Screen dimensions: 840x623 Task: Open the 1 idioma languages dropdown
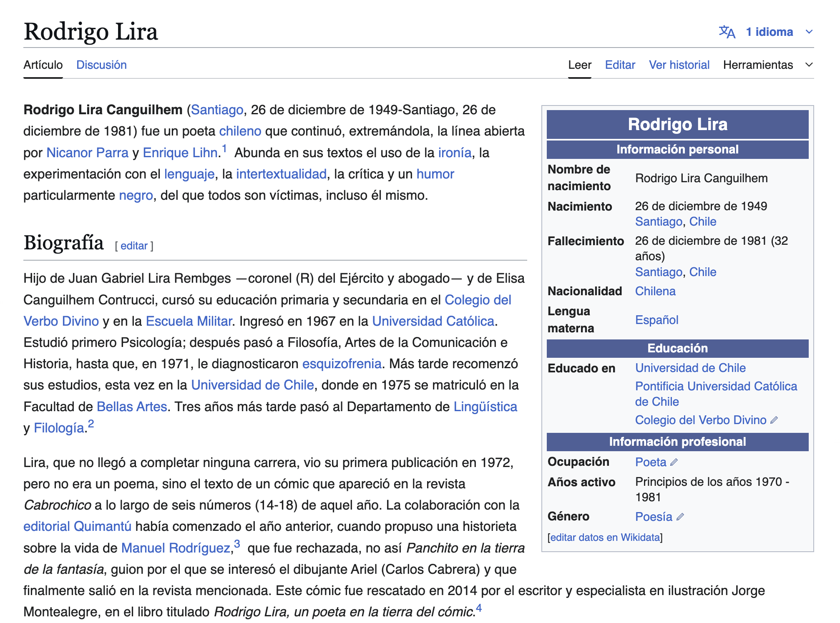[769, 32]
